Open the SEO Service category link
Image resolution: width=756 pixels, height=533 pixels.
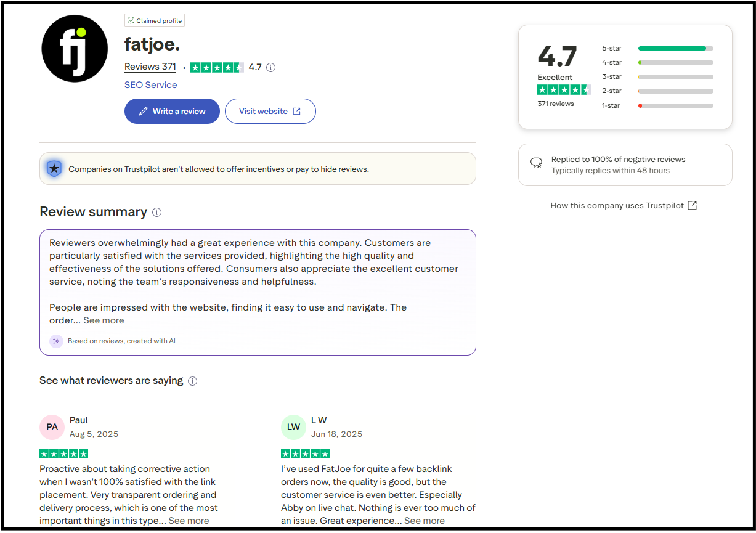[150, 85]
